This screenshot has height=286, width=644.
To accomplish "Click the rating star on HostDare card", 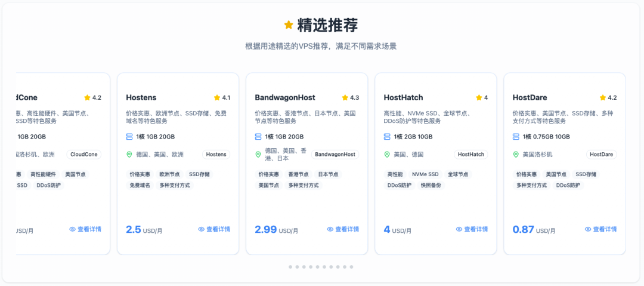I will tap(602, 97).
